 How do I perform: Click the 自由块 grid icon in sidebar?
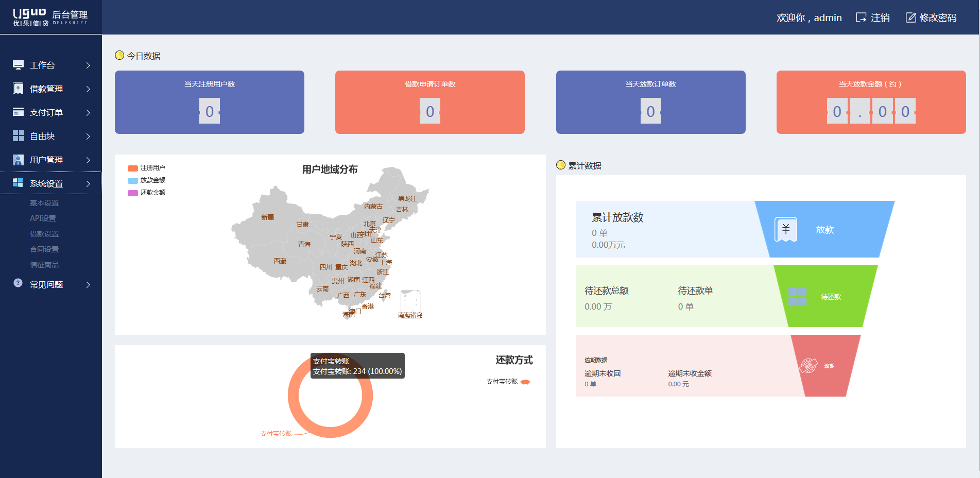click(18, 136)
